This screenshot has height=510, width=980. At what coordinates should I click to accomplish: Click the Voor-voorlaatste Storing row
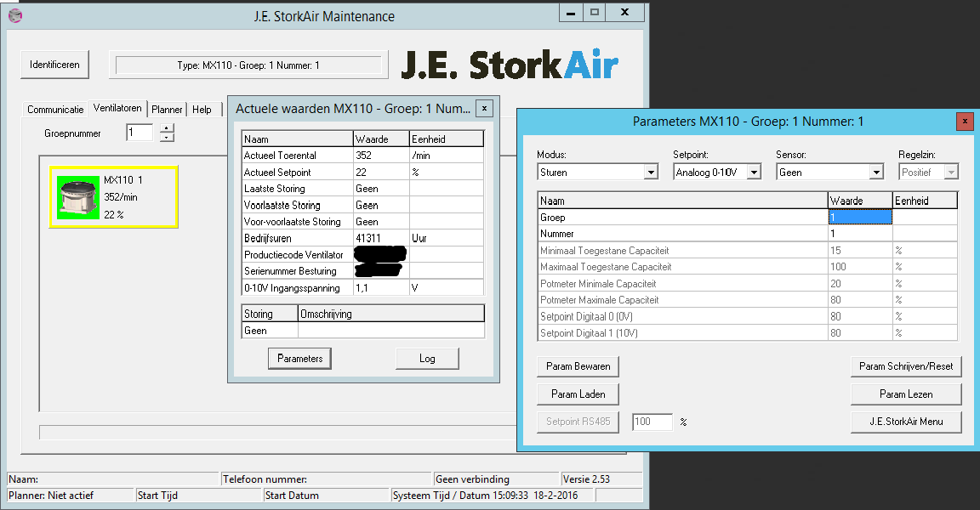pos(362,222)
